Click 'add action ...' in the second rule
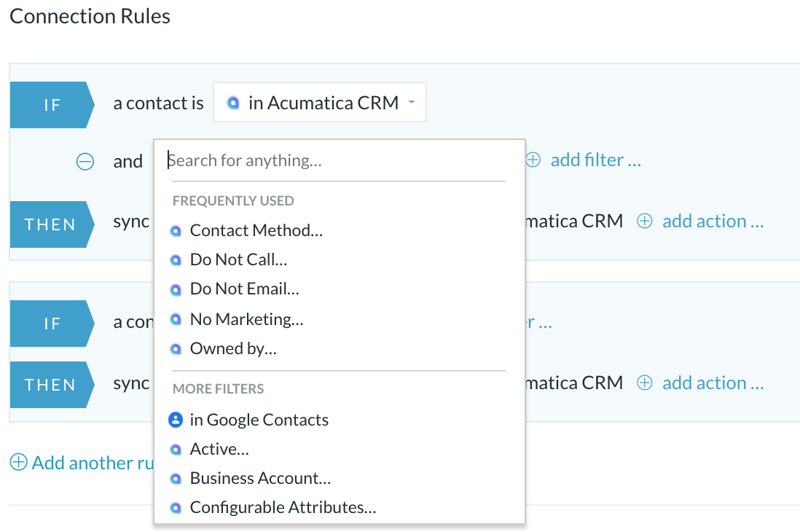 tap(713, 383)
